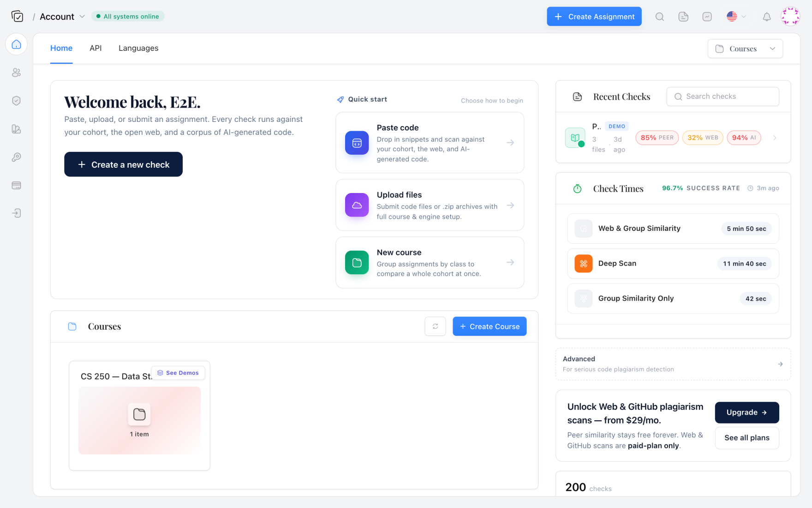Click the 42 sec value

click(x=756, y=299)
